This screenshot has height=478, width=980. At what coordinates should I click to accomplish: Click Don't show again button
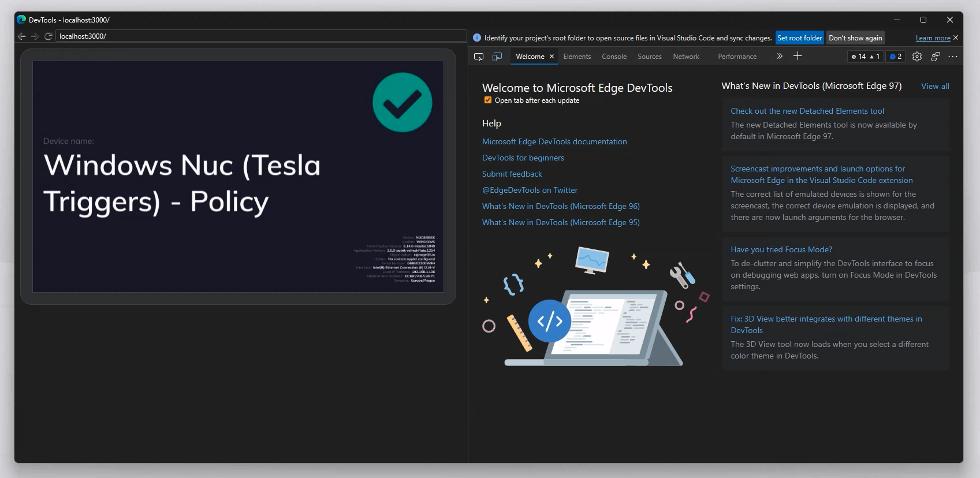855,38
